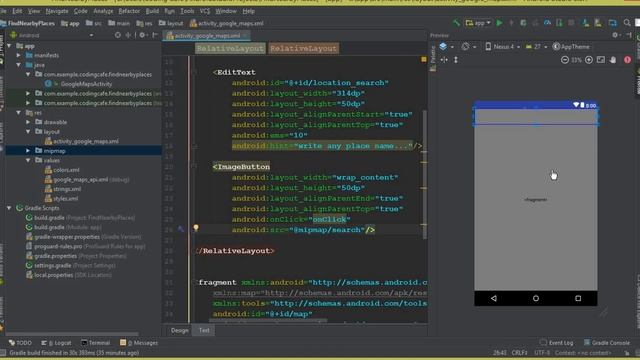This screenshot has height=360, width=640.
Task: Expand the manifests folder
Action: (19, 55)
